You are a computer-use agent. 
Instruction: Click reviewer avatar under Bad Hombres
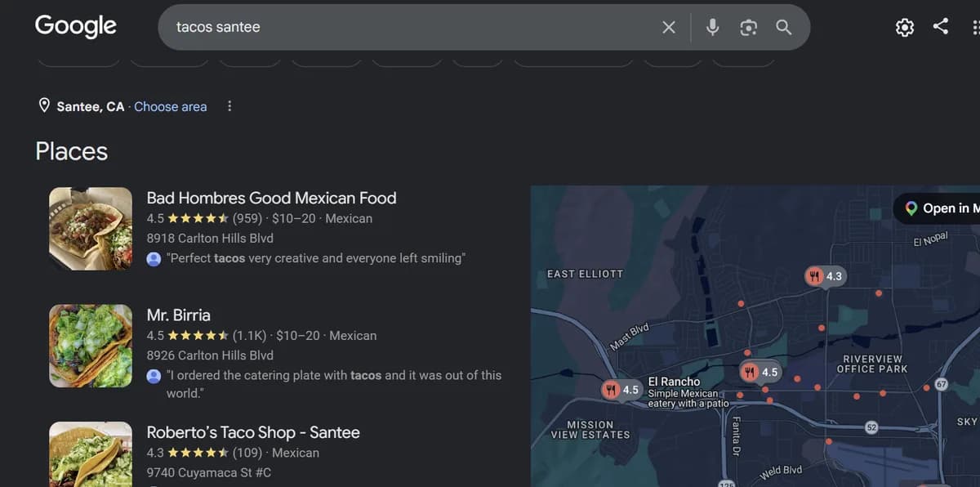[154, 258]
